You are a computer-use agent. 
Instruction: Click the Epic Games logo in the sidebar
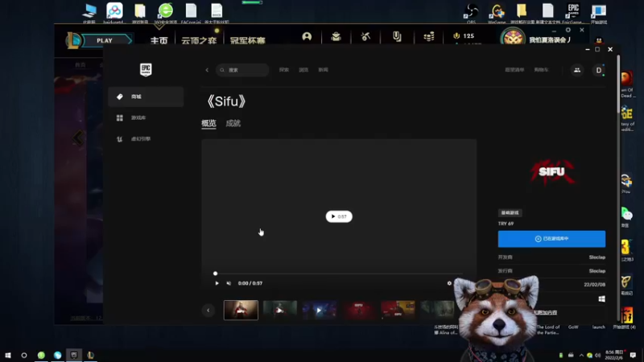(x=146, y=70)
